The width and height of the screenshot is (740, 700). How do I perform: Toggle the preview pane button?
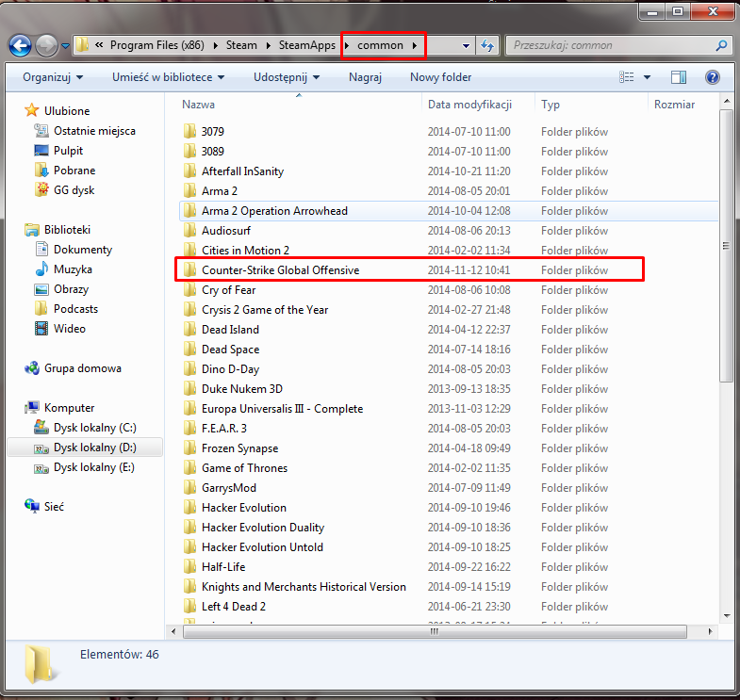click(x=679, y=77)
